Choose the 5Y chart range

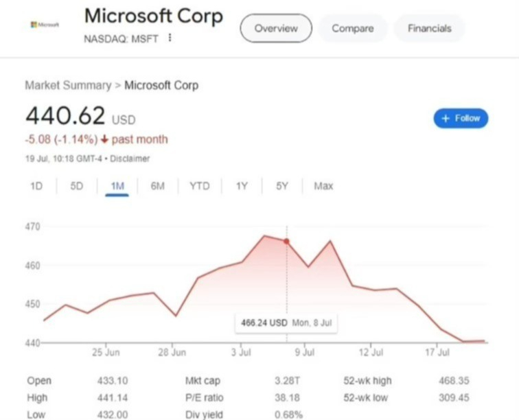282,186
